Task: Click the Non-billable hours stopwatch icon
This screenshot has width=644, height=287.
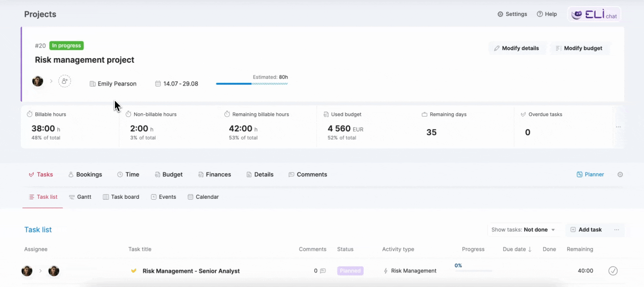Action: (129, 114)
